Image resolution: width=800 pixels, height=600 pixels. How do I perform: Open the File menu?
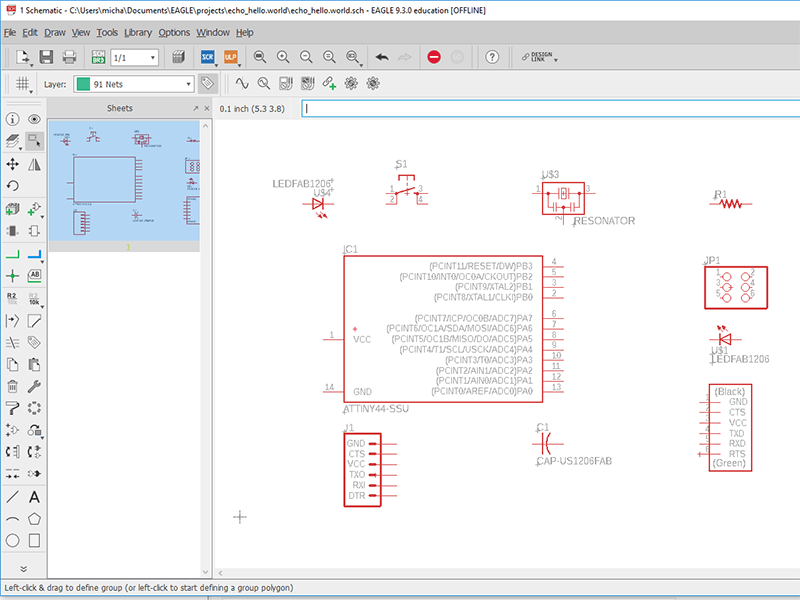click(x=10, y=33)
